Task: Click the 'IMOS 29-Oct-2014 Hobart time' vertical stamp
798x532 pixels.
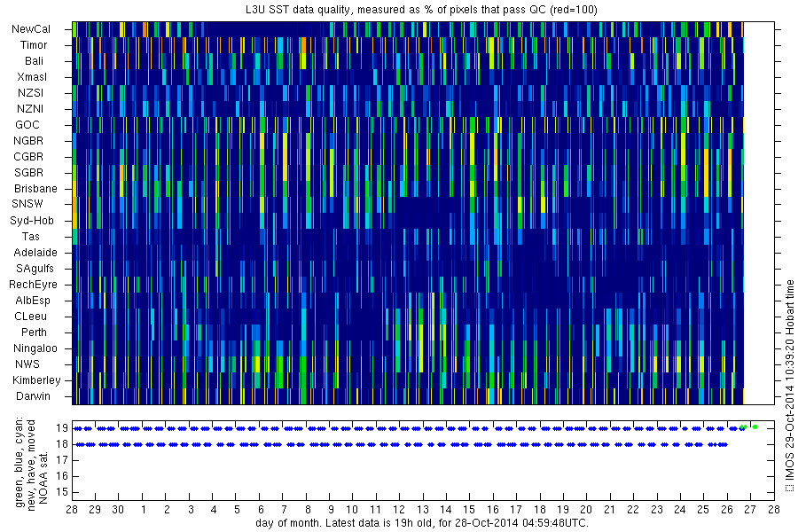Action: coord(789,386)
